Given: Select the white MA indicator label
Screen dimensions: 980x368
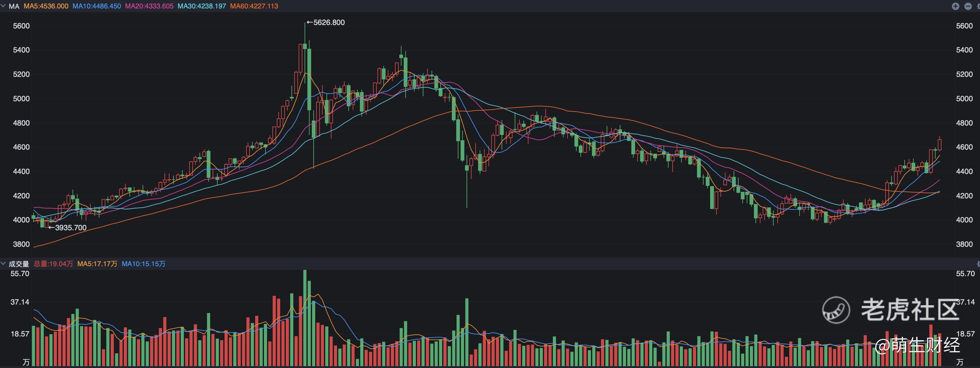Looking at the screenshot, I should tap(14, 6).
